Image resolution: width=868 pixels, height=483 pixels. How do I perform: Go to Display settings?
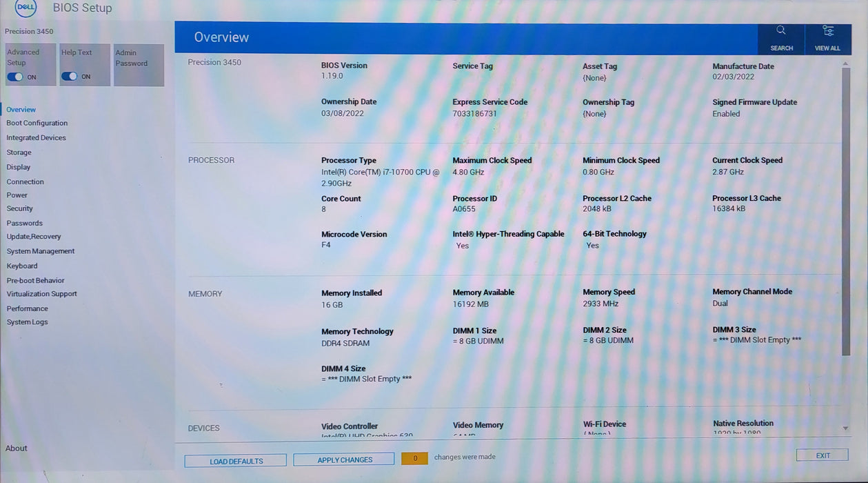pos(19,167)
